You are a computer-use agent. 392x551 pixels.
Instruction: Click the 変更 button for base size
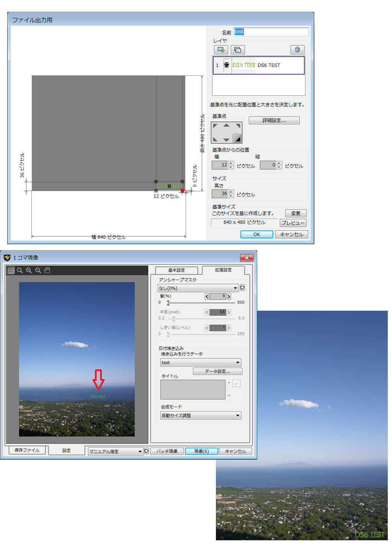296,213
